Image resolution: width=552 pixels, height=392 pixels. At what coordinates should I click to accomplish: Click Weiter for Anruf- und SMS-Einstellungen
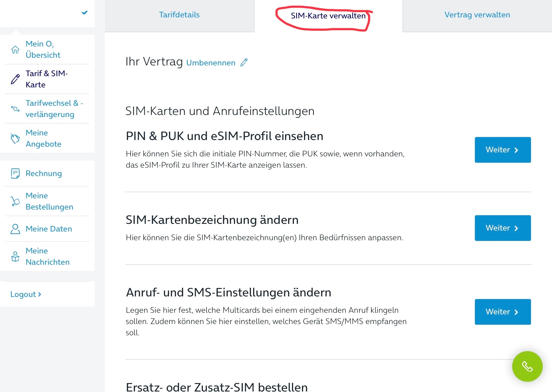(503, 312)
